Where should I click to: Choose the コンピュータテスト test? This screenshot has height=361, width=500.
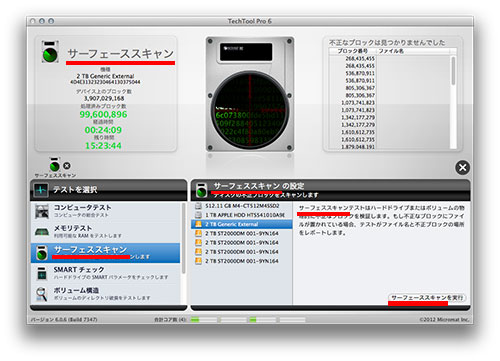[x=106, y=211]
